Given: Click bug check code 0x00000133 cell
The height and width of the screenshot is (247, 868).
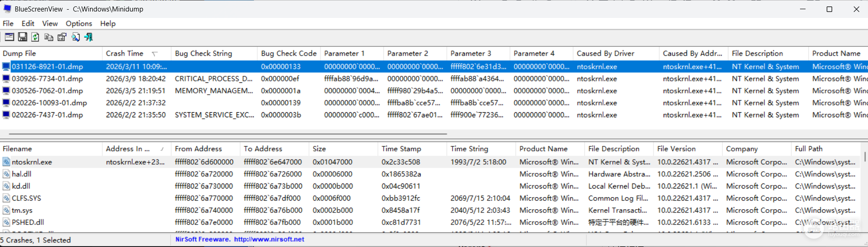Looking at the screenshot, I should pyautogui.click(x=281, y=67).
